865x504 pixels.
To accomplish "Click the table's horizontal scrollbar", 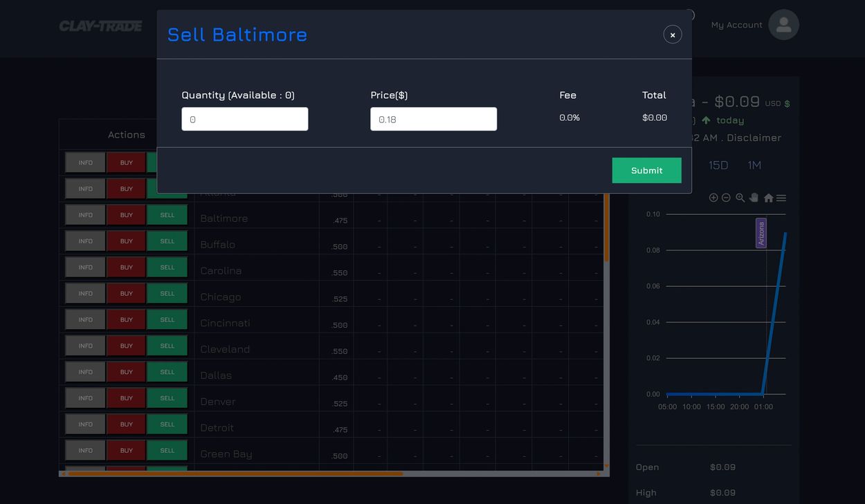I will (x=235, y=474).
